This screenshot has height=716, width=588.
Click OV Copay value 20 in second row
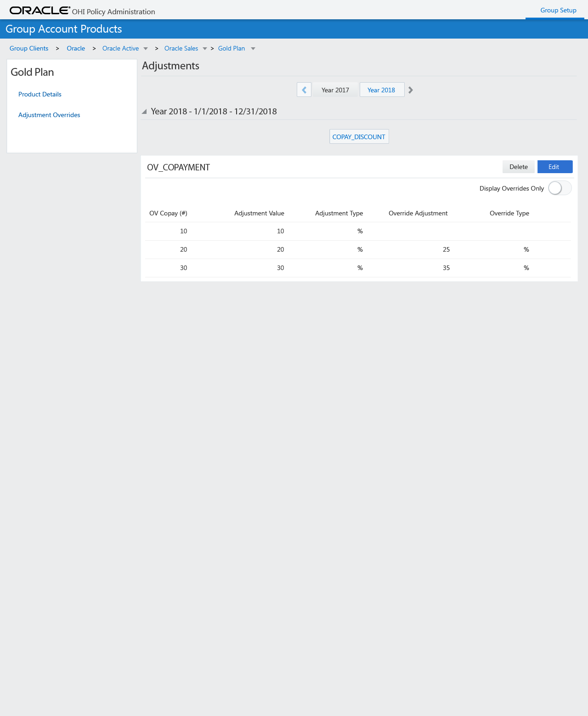[183, 249]
